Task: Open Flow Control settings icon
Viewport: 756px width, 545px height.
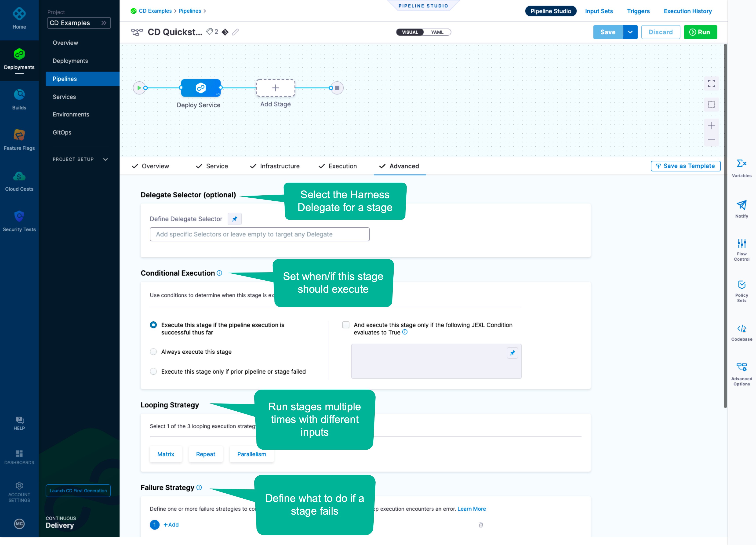Action: tap(741, 244)
